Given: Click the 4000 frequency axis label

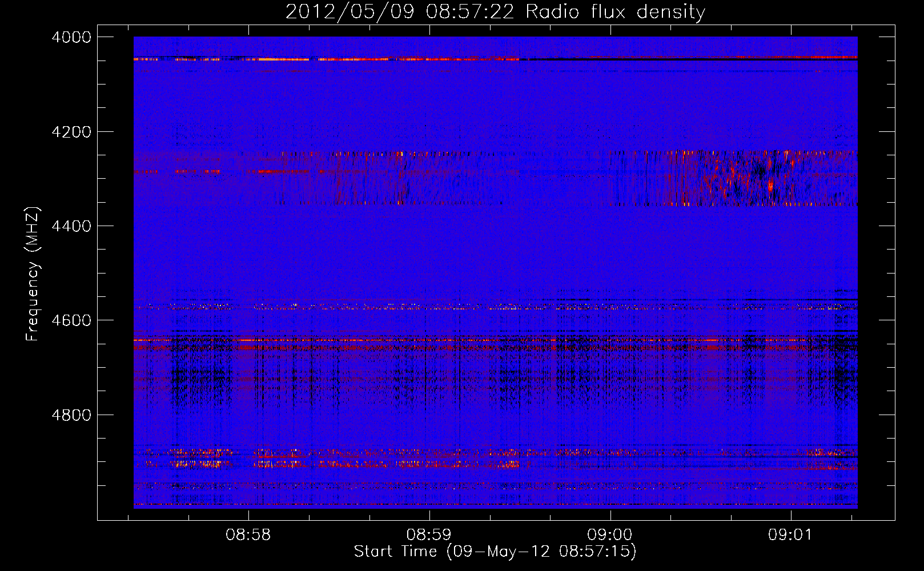Looking at the screenshot, I should [71, 37].
